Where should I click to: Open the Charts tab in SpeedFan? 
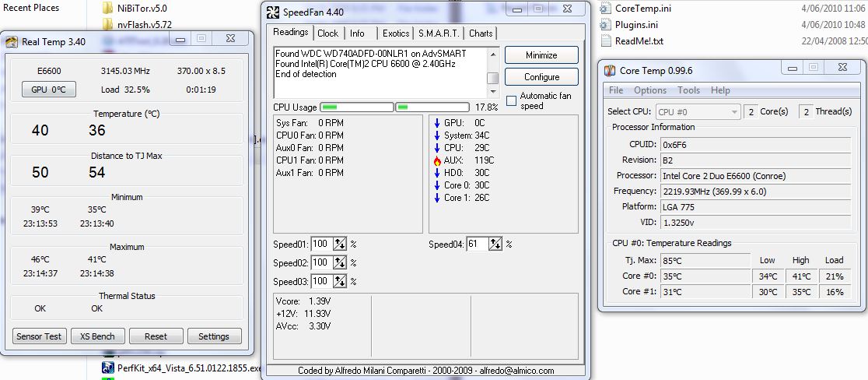(481, 33)
